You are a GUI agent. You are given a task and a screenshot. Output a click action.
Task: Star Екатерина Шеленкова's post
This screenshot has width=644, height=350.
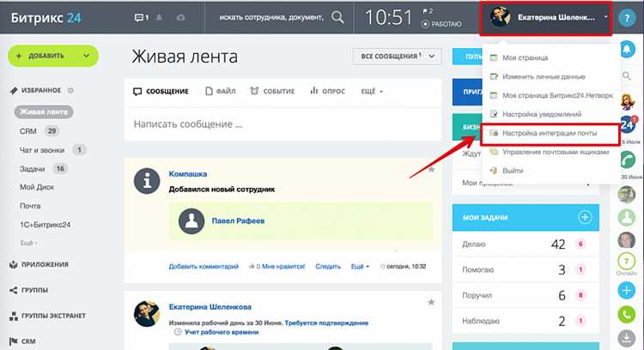click(431, 302)
